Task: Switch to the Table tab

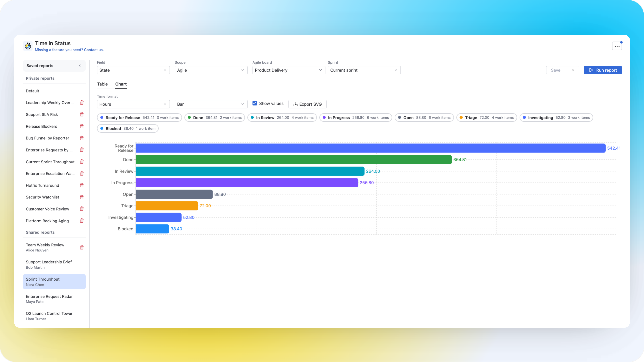Action: click(x=102, y=84)
